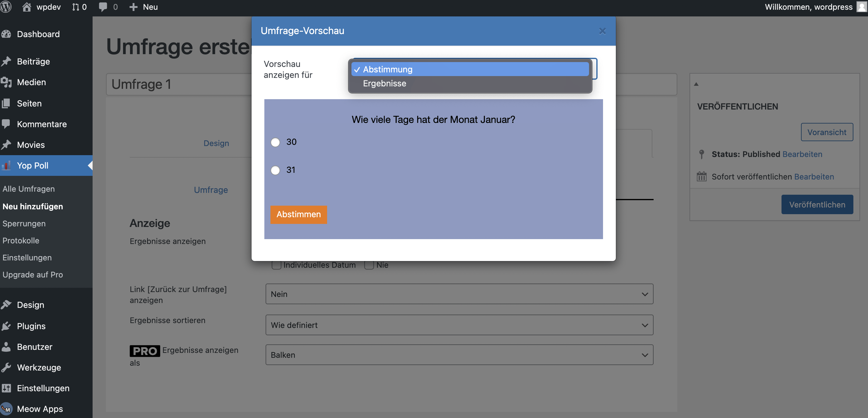Screen dimensions: 868x418
Task: Select the radio button for 31
Action: point(275,170)
